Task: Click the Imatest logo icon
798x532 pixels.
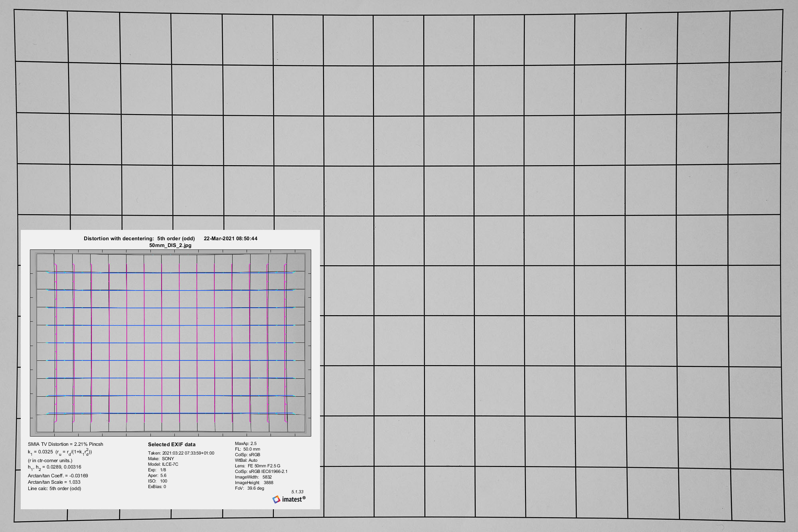Action: (x=276, y=499)
